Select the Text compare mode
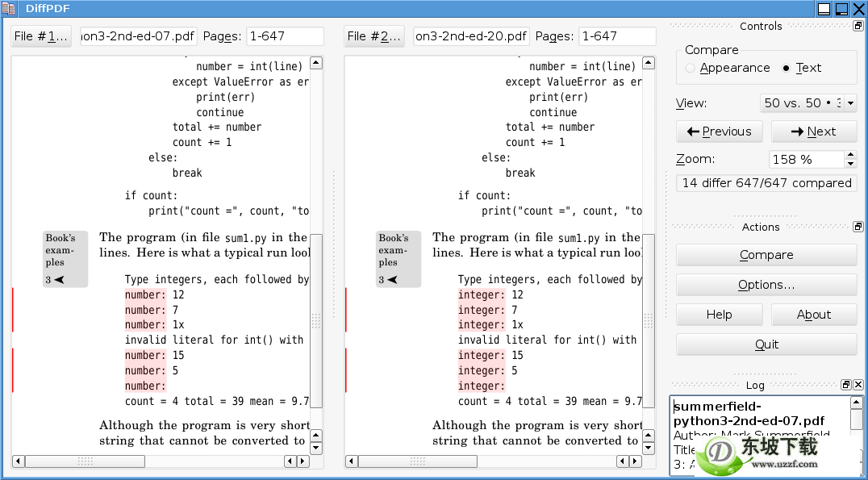 (x=802, y=68)
